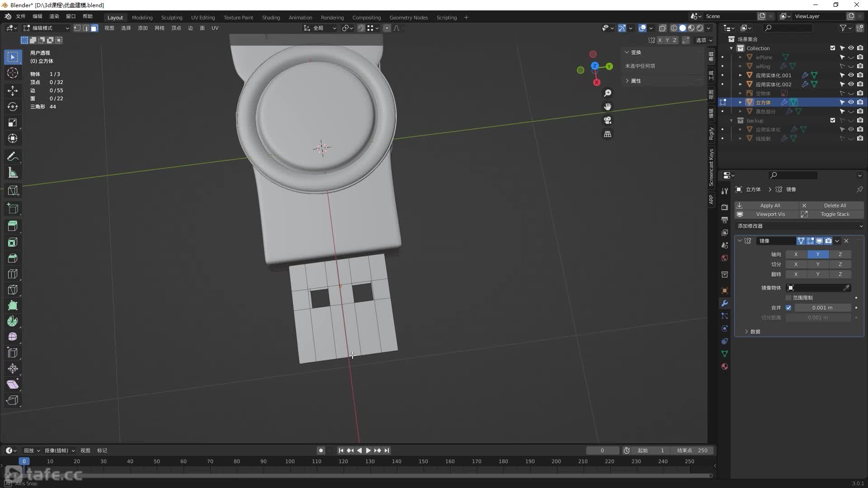Select the Move tool
Viewport: 868px width, 488px height.
tap(13, 91)
